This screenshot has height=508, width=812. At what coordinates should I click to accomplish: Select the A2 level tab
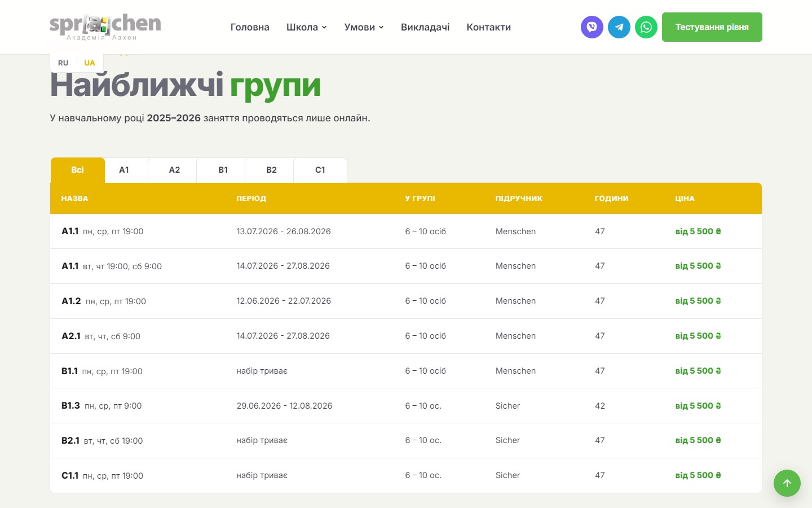[x=175, y=170]
